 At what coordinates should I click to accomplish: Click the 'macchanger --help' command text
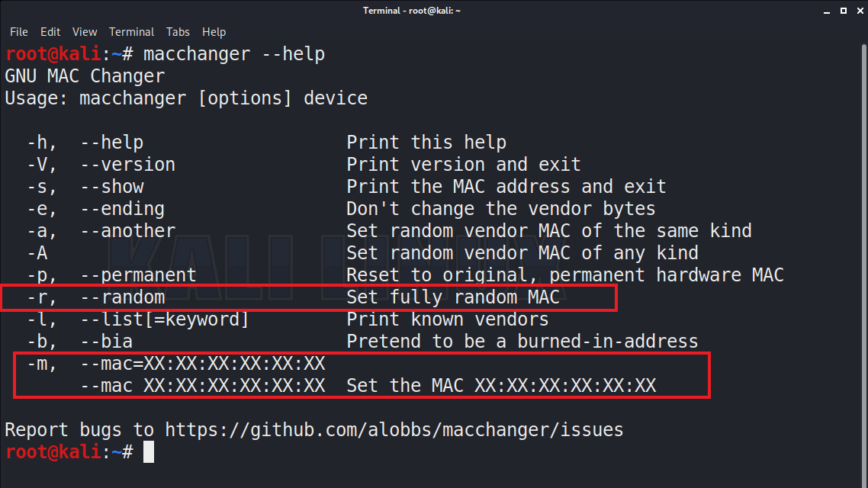coord(234,54)
